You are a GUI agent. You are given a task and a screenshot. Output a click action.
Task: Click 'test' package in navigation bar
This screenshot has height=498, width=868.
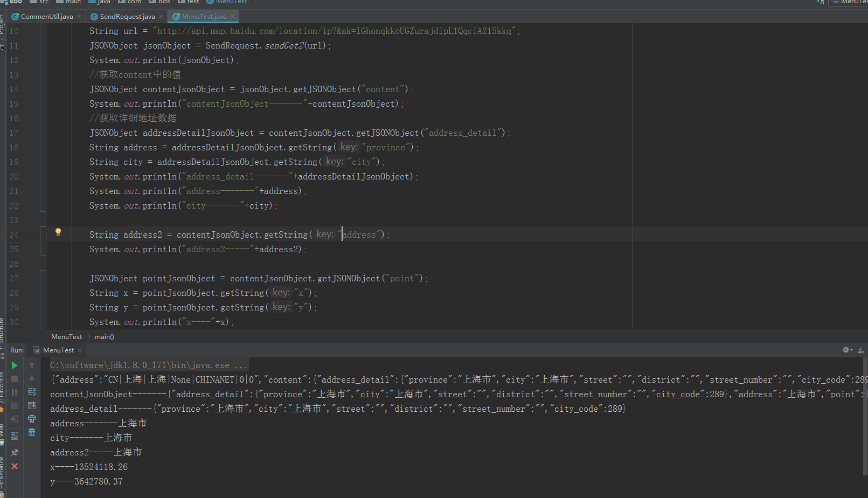pyautogui.click(x=189, y=2)
